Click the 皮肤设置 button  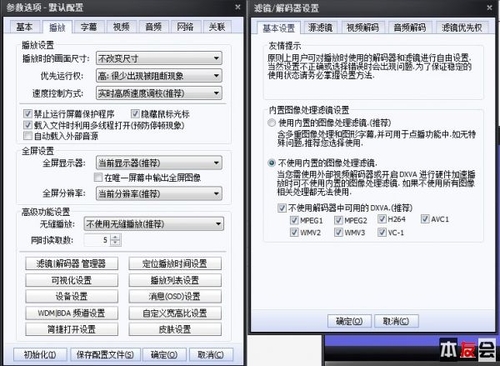pos(175,329)
